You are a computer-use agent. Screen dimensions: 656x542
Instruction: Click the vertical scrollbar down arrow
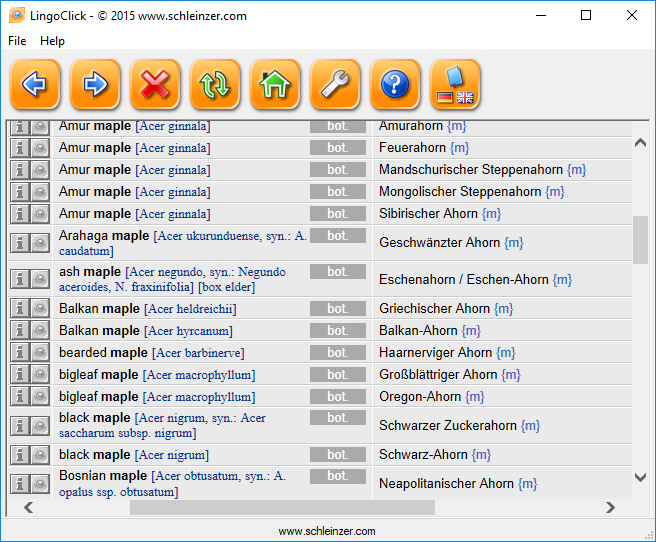641,477
